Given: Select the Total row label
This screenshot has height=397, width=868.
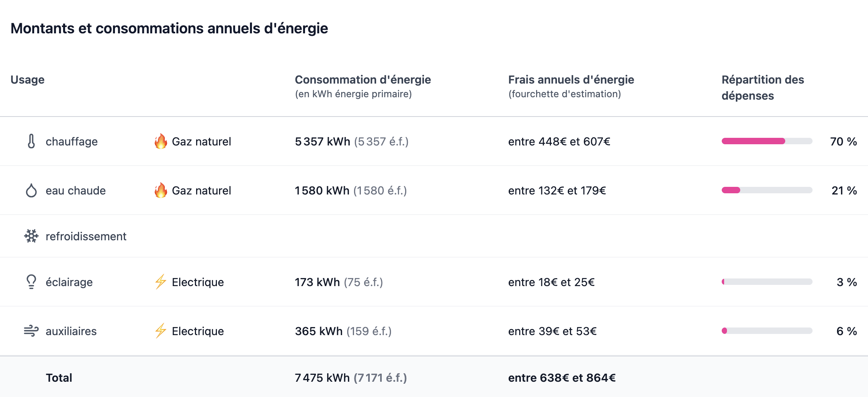Looking at the screenshot, I should click(x=59, y=378).
